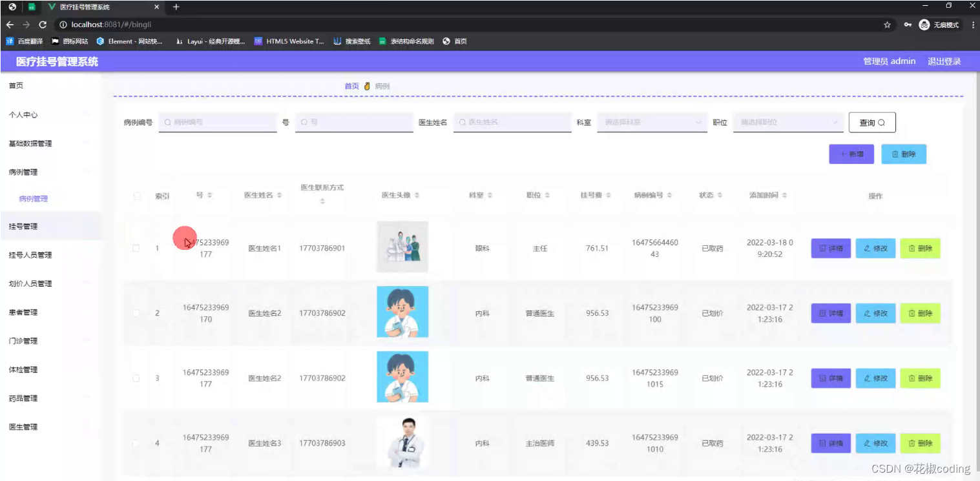Focus the 号 search input
Screen dimensions: 980x481
(354, 122)
